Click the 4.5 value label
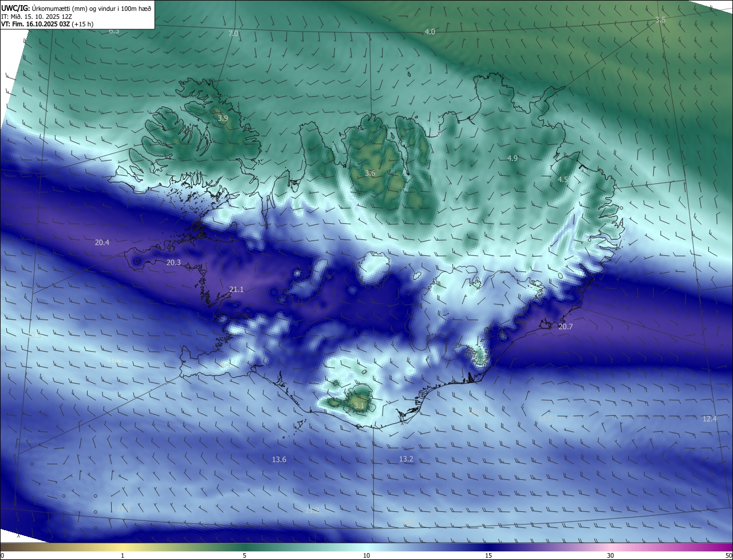Image resolution: width=733 pixels, height=560 pixels. (x=562, y=180)
